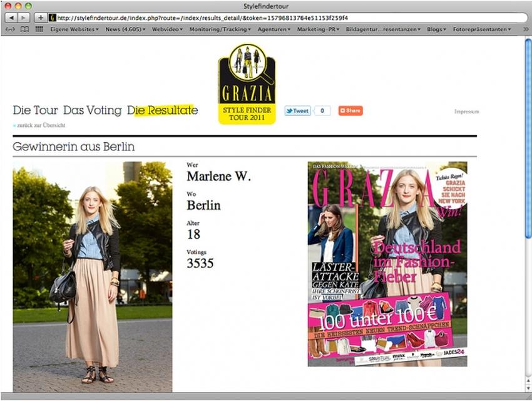
Task: Click the vertical scrollbar thumb
Action: tap(528, 139)
